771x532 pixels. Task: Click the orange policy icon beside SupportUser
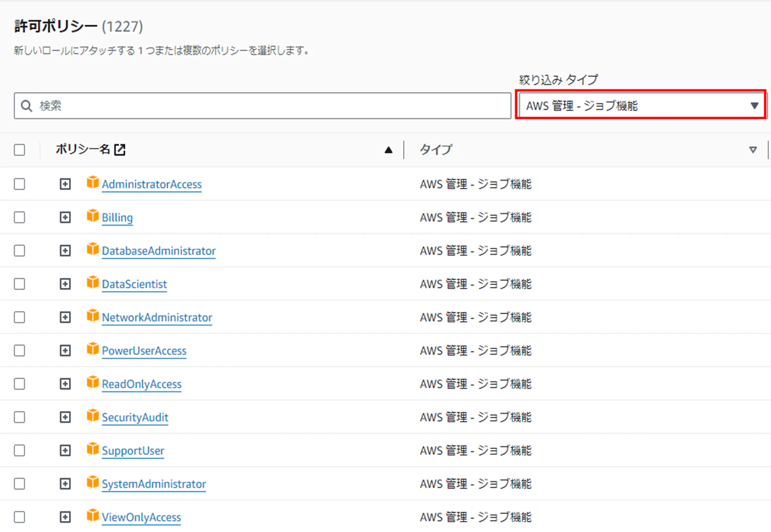(93, 449)
